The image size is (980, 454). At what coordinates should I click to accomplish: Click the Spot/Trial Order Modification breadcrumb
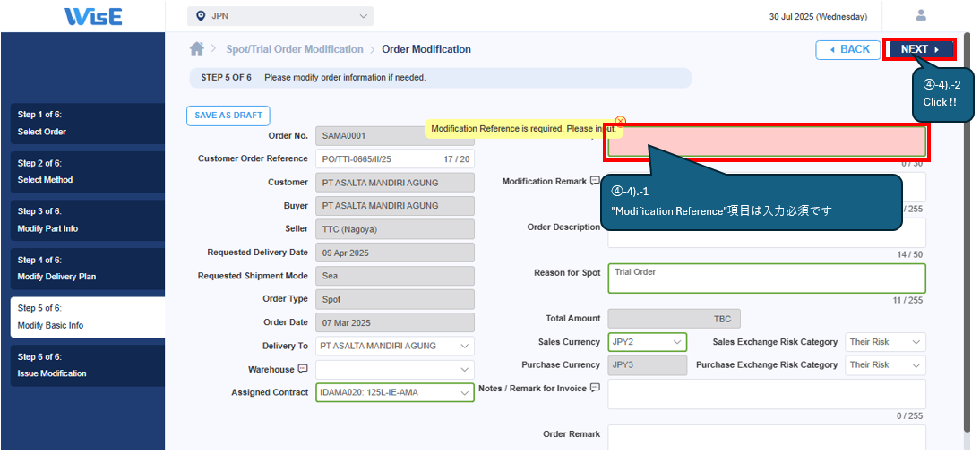tap(295, 49)
